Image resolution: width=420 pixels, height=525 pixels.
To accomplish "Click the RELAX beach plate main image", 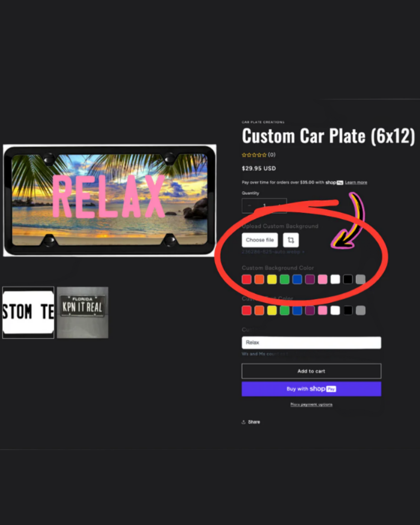I will click(x=109, y=200).
